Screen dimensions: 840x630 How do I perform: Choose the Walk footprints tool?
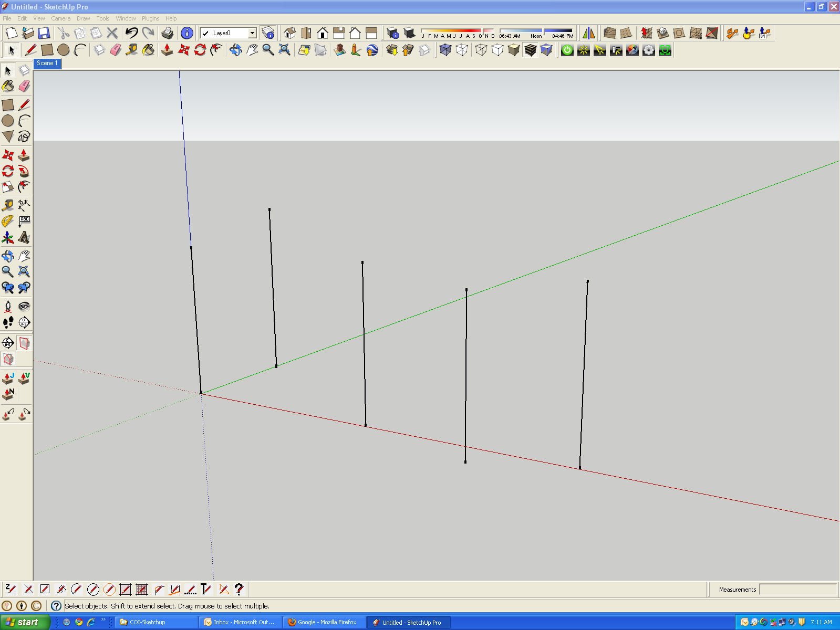pos(8,322)
